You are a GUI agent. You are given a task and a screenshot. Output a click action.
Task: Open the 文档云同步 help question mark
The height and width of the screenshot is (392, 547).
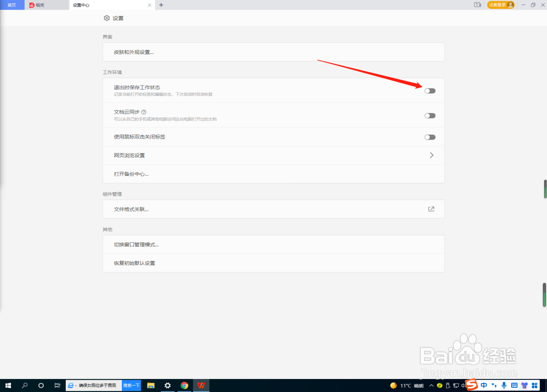[144, 112]
